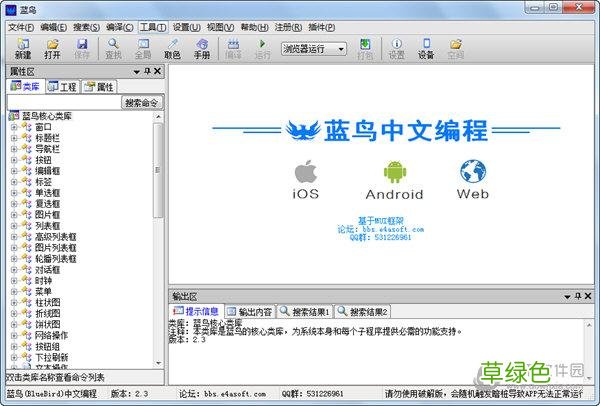Image resolution: width=600 pixels, height=406 pixels.
Task: Click the iOS Apple logo
Action: pos(307,170)
